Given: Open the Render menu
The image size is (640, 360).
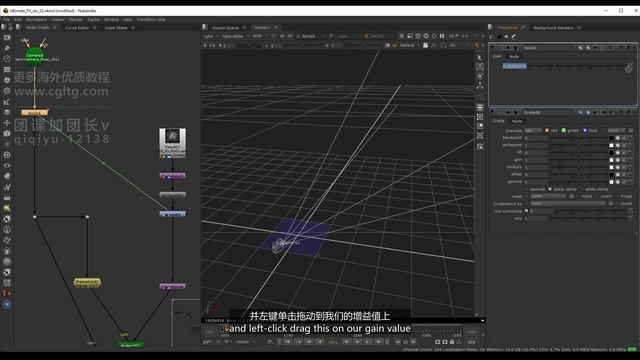Looking at the screenshot, I should (76, 20).
